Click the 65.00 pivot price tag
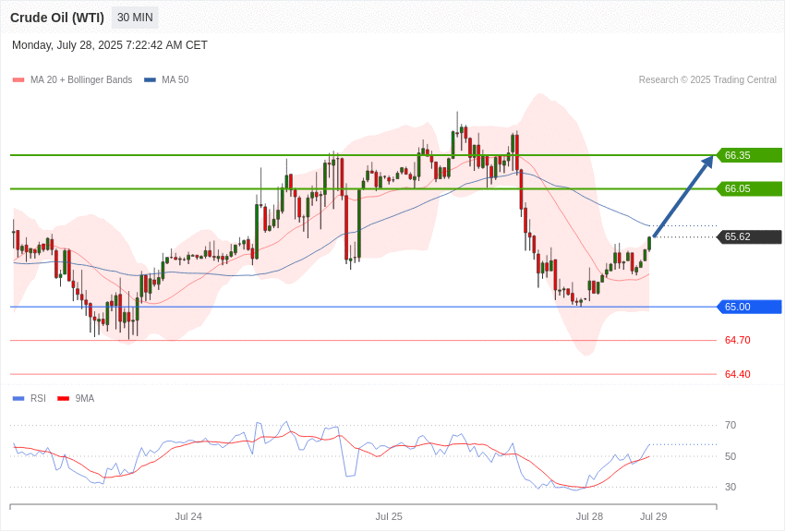Screen dimensions: 785x532 coord(750,307)
